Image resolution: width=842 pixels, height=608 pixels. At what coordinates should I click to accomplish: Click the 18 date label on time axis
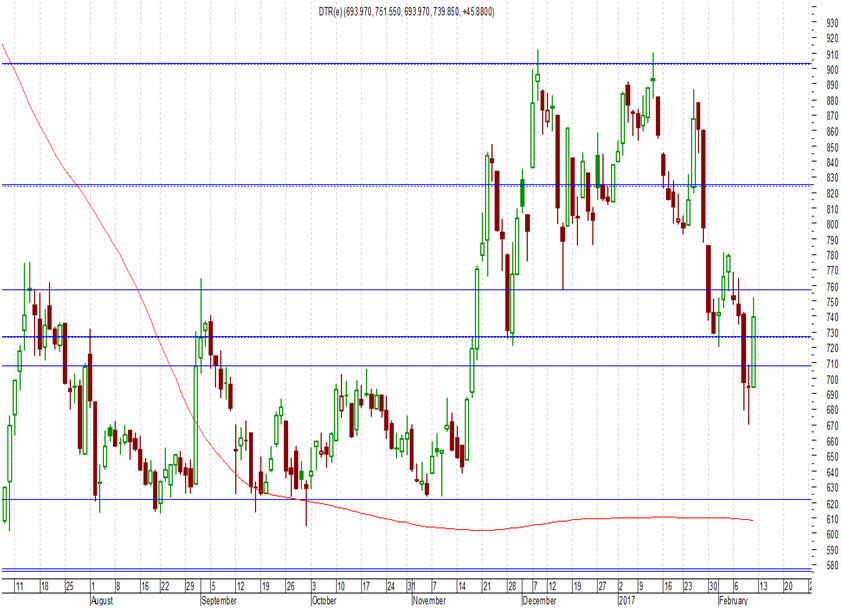45,586
